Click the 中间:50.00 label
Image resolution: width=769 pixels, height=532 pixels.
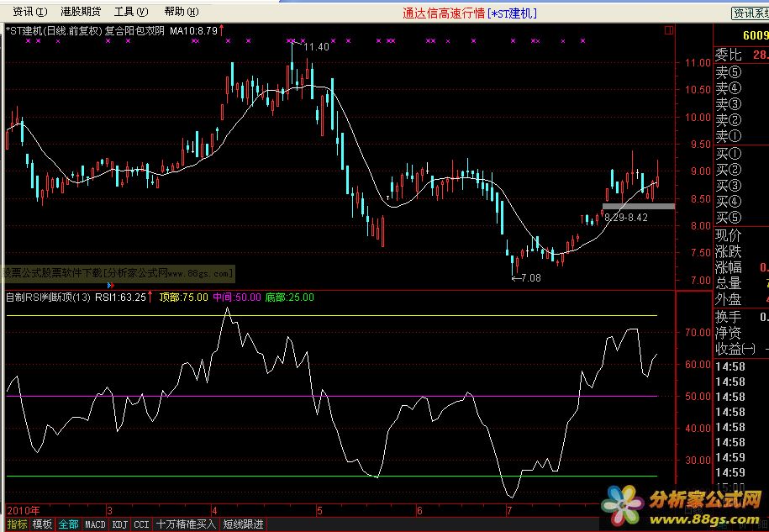tap(237, 298)
